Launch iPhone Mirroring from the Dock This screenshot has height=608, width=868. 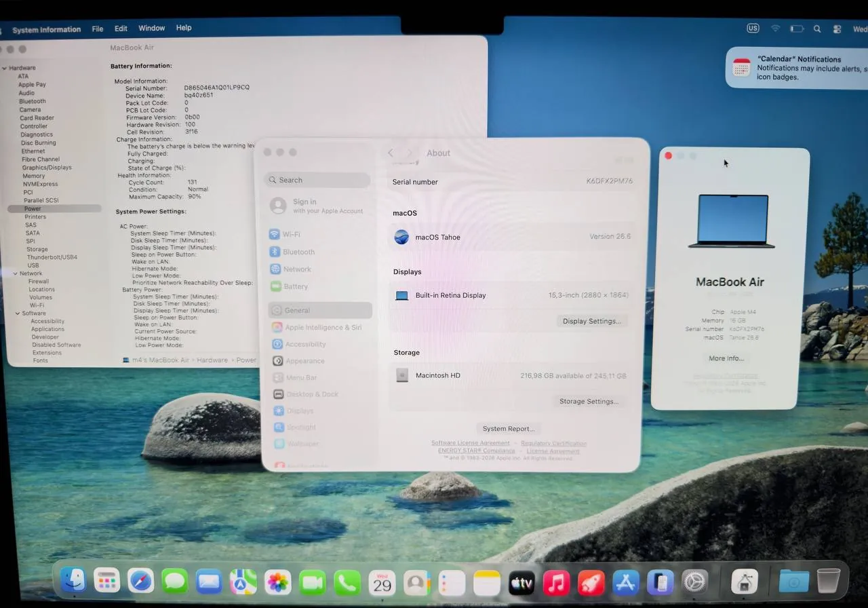pyautogui.click(x=660, y=582)
